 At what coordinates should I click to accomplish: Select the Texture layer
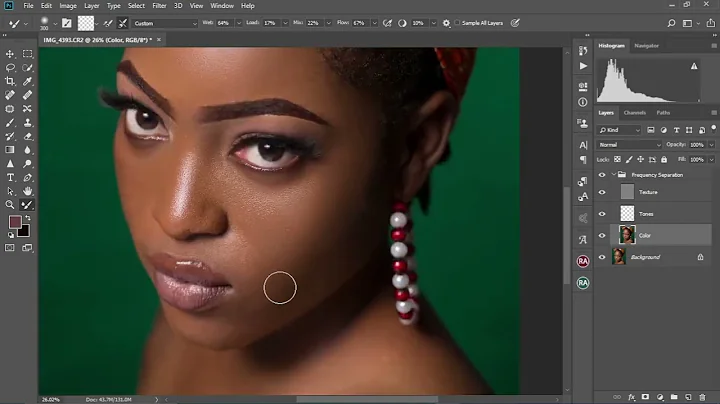tap(661, 192)
